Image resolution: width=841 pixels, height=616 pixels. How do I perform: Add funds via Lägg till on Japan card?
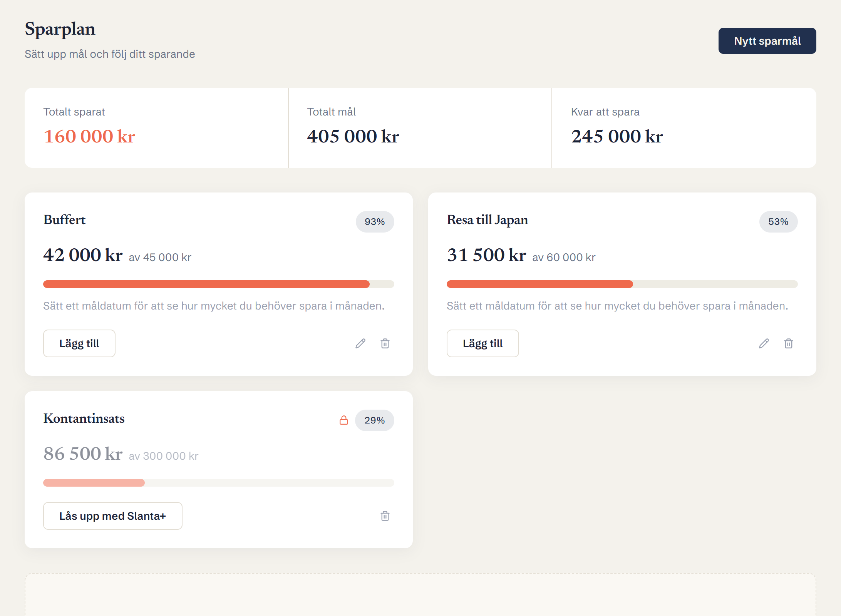(x=483, y=343)
